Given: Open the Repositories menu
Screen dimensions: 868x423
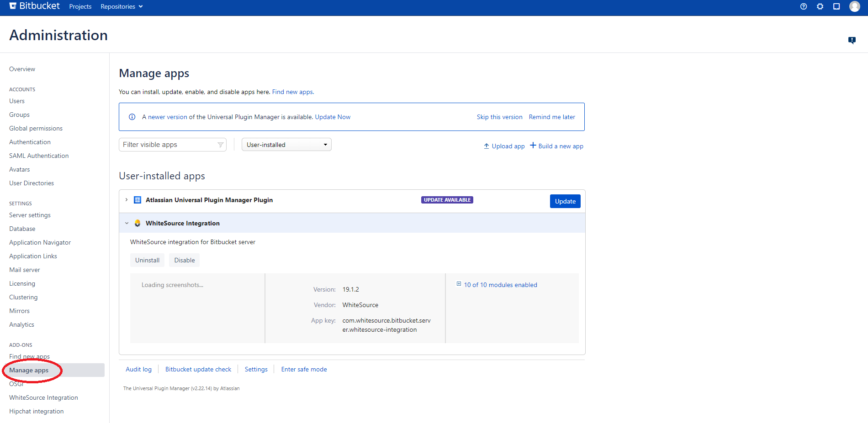Looking at the screenshot, I should [122, 6].
